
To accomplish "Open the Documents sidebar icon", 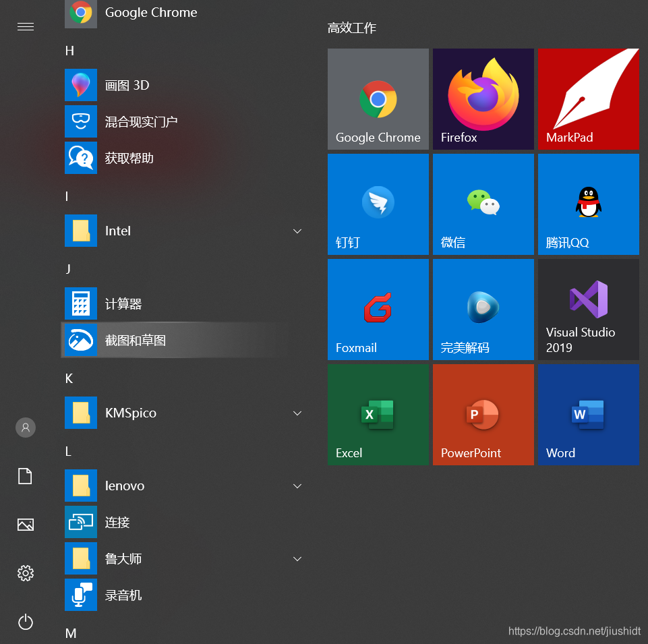I will pyautogui.click(x=25, y=476).
